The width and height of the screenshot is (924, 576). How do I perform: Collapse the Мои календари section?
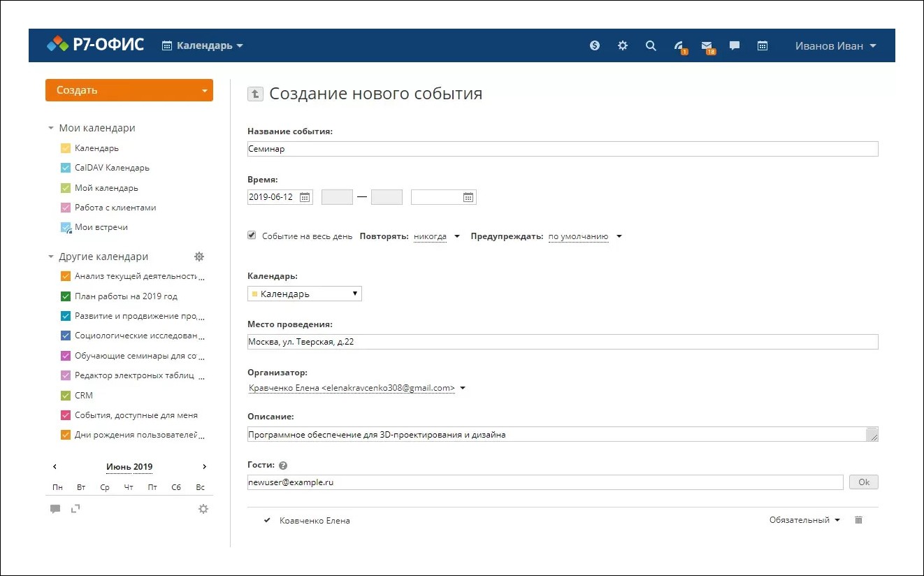[50, 128]
